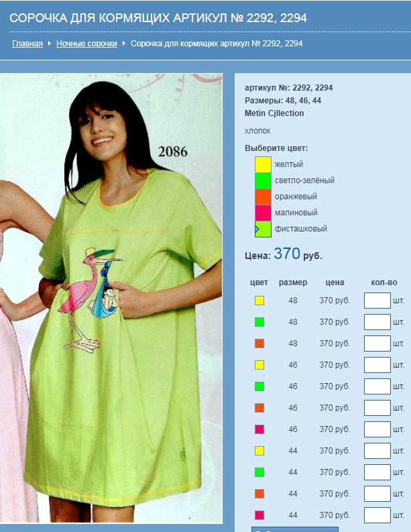Focus quantity field for green size 44
The width and height of the screenshot is (411, 532).
pos(377,472)
